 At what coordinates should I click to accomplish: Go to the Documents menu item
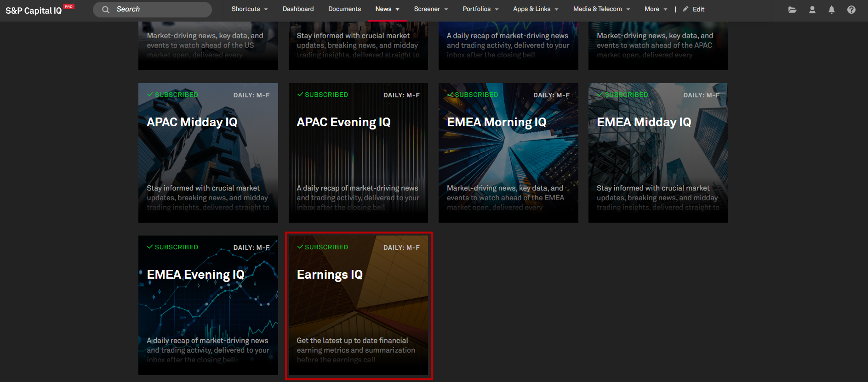point(344,9)
